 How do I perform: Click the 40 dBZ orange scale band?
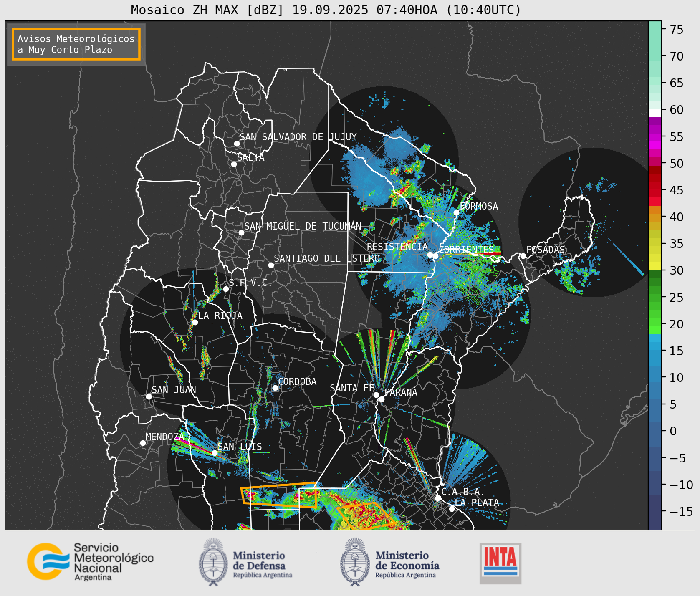tap(655, 217)
